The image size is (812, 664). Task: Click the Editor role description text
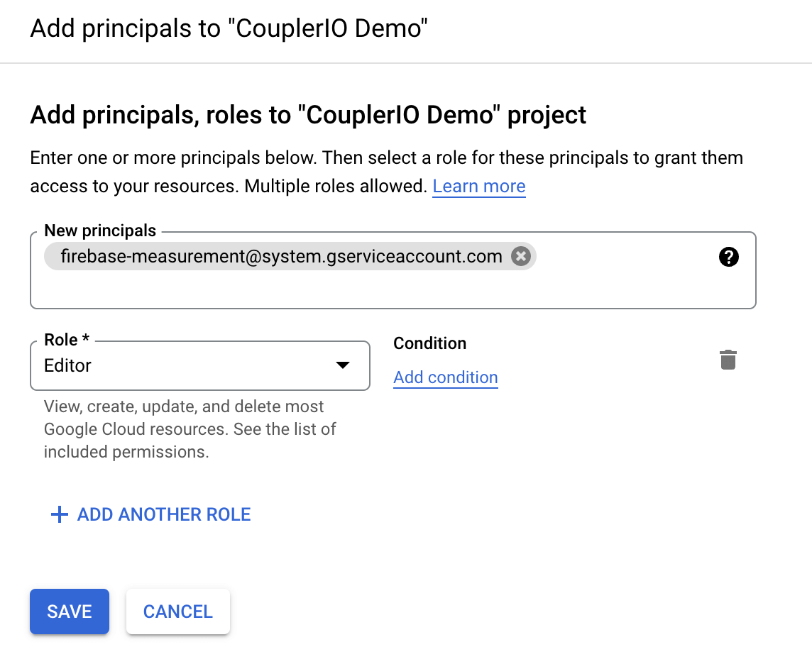(x=190, y=429)
